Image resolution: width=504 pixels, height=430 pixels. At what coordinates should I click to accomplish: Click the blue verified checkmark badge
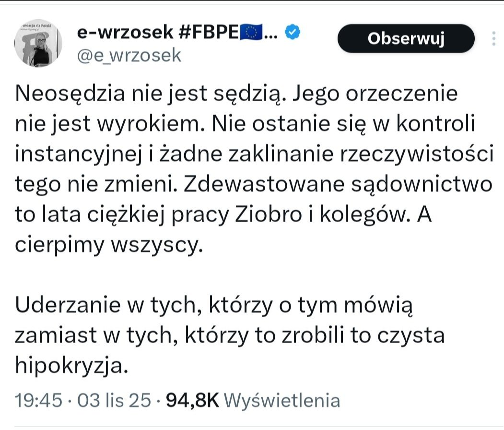(293, 32)
